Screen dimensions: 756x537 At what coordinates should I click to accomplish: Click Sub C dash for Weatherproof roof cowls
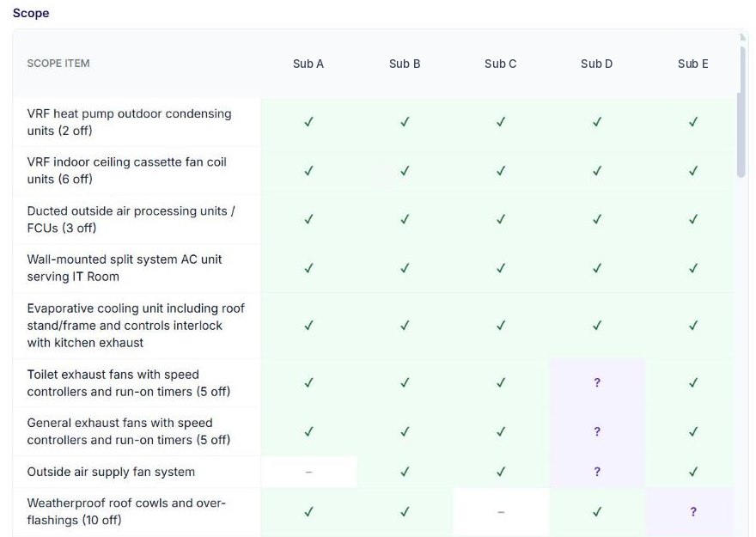tap(501, 511)
